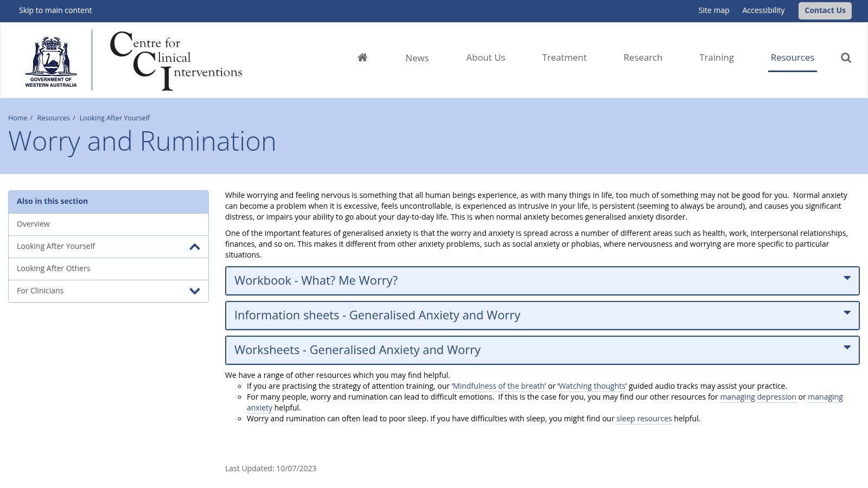Click Skip to main content link
Image resolution: width=868 pixels, height=488 pixels.
point(55,10)
